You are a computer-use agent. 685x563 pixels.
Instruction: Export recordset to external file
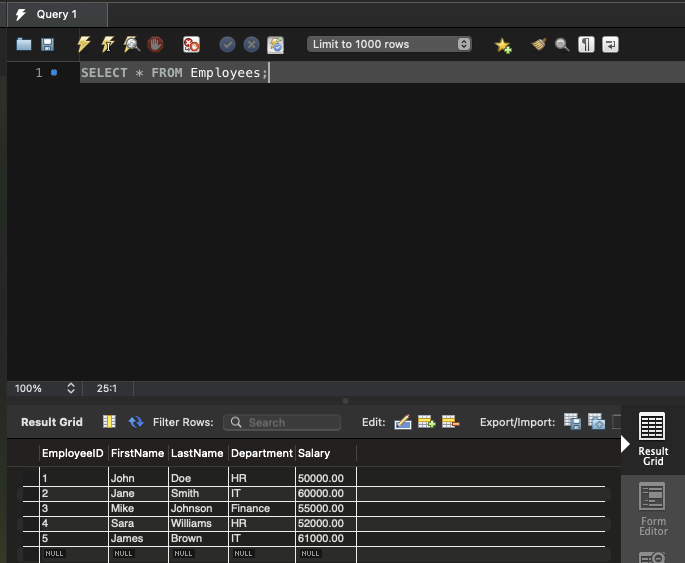[x=572, y=422]
